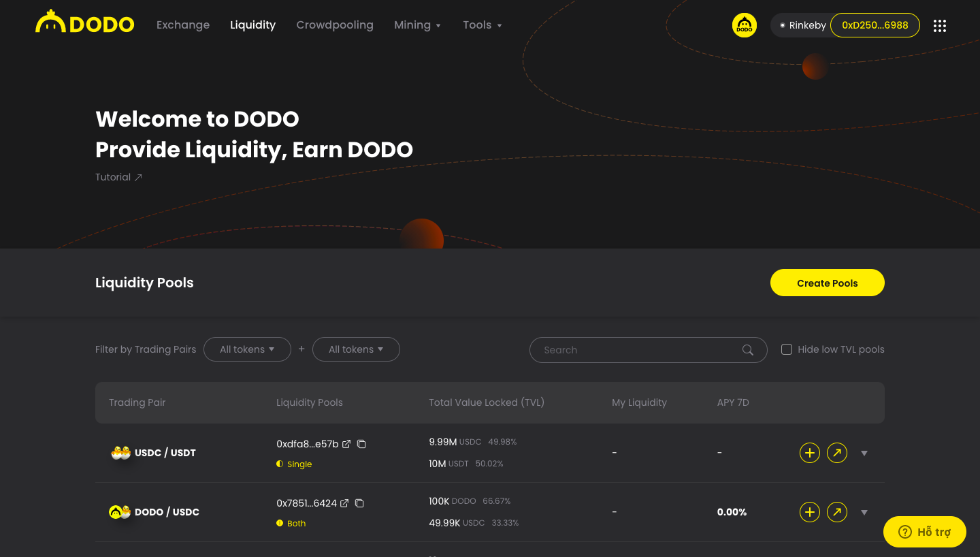Image resolution: width=980 pixels, height=557 pixels.
Task: Expand the DODO / USDC pool row details
Action: (x=864, y=512)
